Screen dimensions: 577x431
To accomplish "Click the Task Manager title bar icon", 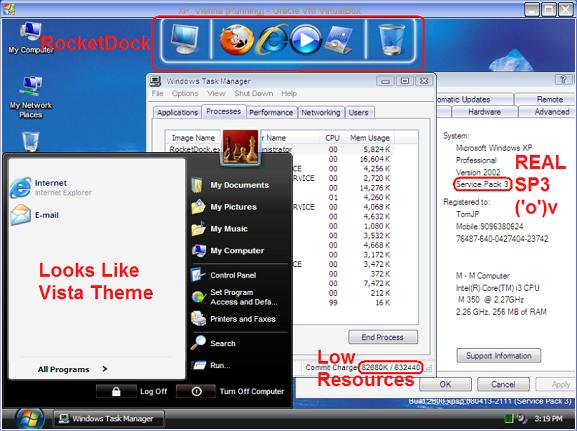I will click(156, 81).
